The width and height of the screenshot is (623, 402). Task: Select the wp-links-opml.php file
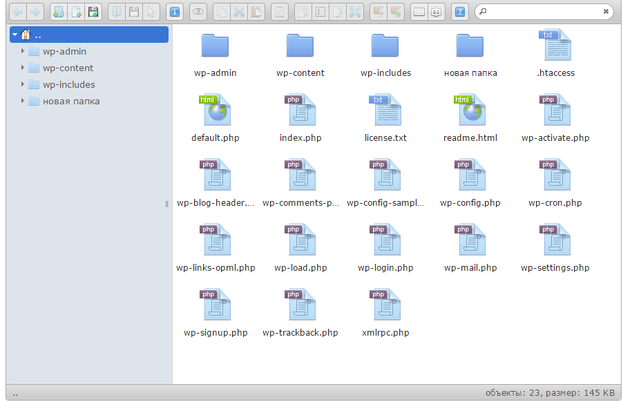pyautogui.click(x=215, y=240)
